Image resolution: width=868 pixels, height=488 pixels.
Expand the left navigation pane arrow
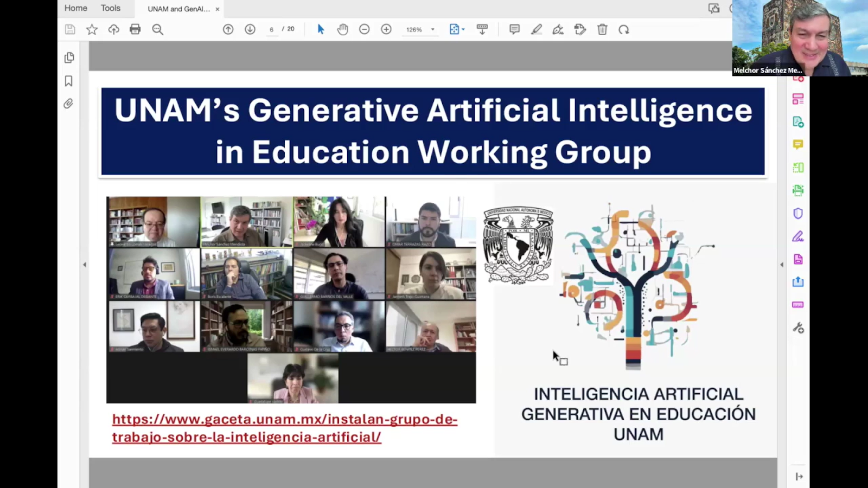[x=84, y=265]
